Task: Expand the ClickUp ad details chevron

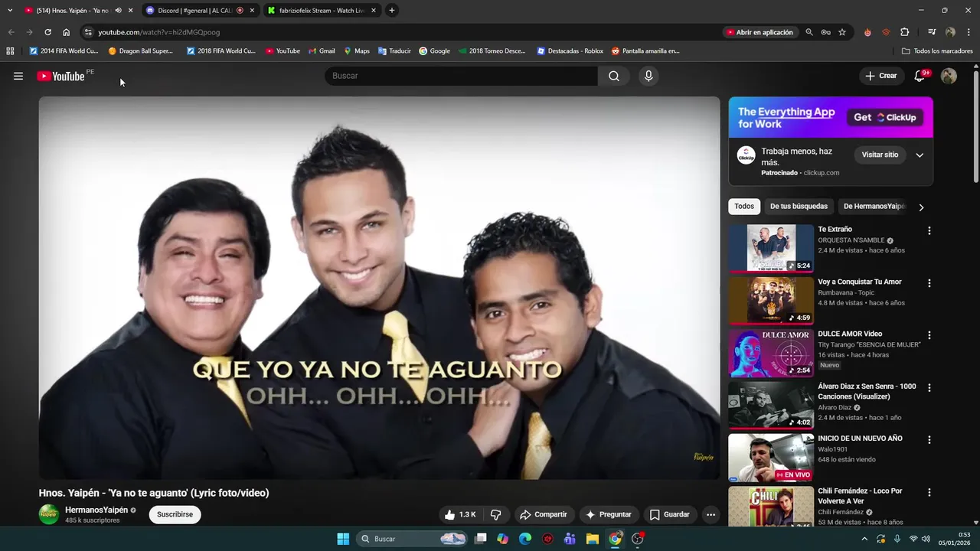Action: (x=920, y=155)
